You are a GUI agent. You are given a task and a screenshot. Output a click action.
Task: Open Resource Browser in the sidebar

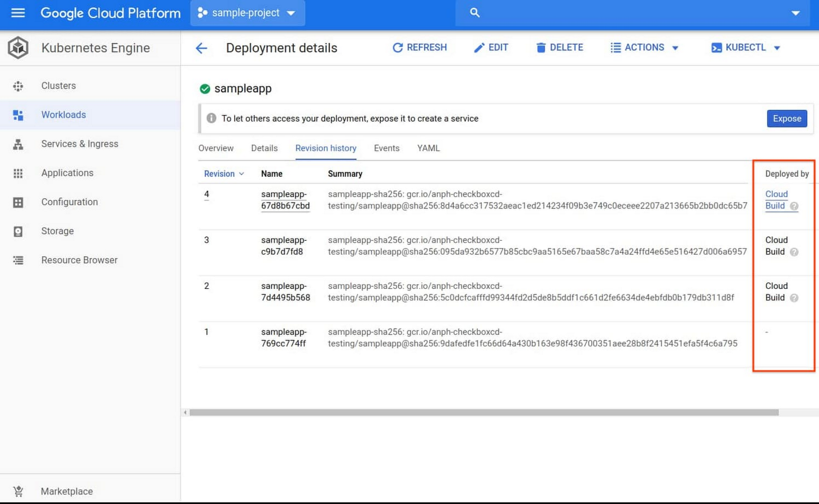(90, 260)
